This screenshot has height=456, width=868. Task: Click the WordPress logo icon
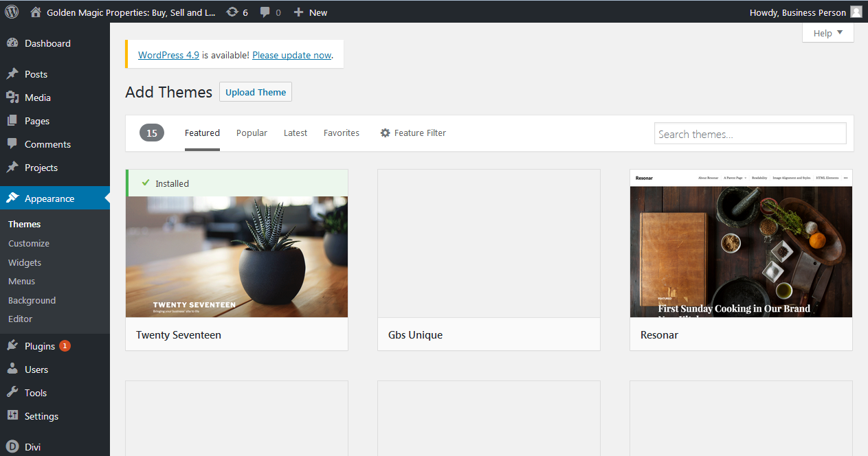pos(12,12)
